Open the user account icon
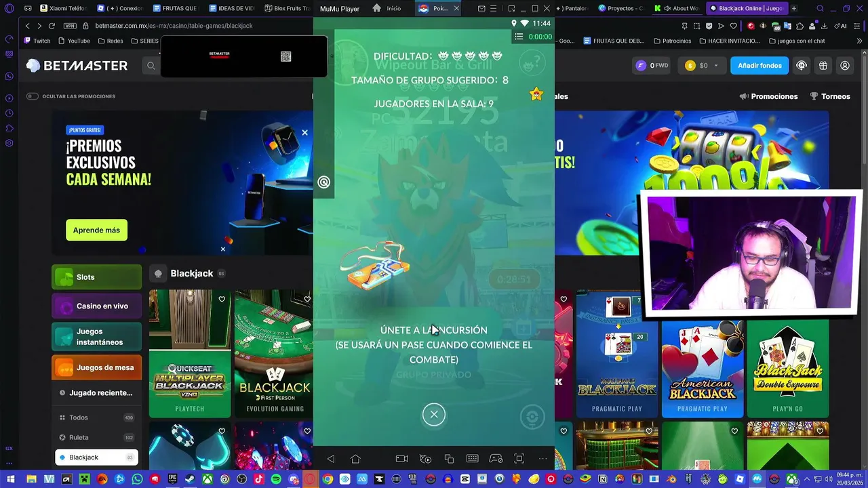The height and width of the screenshot is (488, 868). (x=845, y=66)
